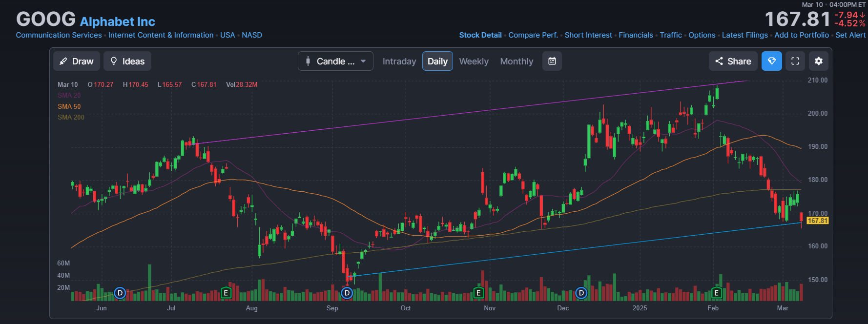Open the Traffic link
Image resolution: width=868 pixels, height=324 pixels.
(x=671, y=35)
